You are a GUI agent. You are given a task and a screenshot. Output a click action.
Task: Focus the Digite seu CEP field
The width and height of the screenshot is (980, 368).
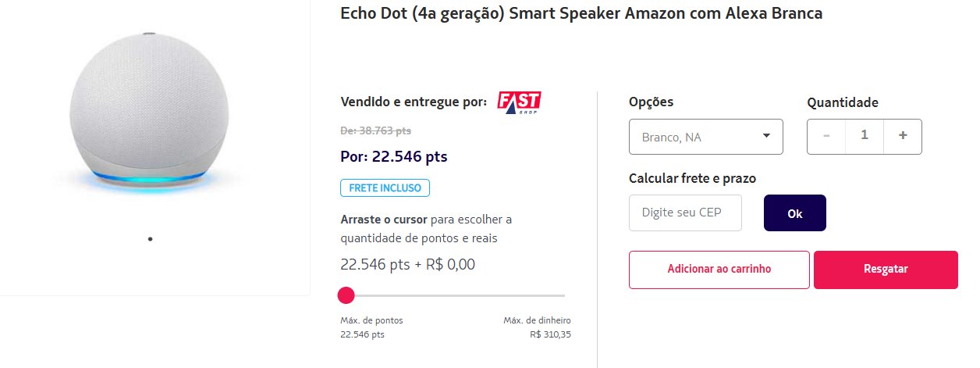(686, 213)
